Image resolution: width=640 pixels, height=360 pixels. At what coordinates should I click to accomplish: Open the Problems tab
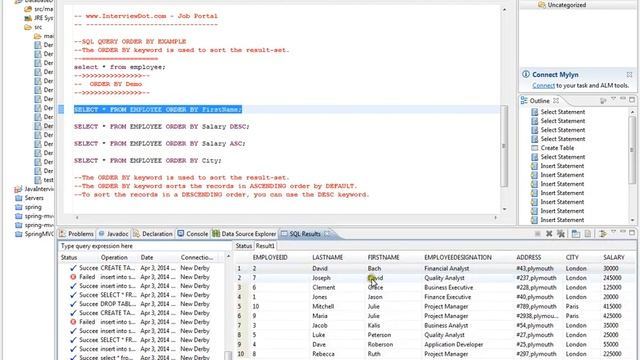(76, 234)
